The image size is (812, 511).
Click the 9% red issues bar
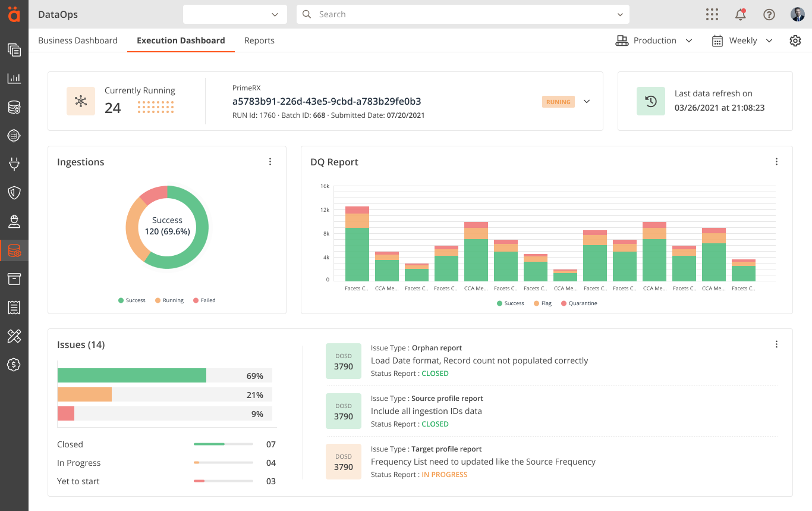(x=66, y=413)
